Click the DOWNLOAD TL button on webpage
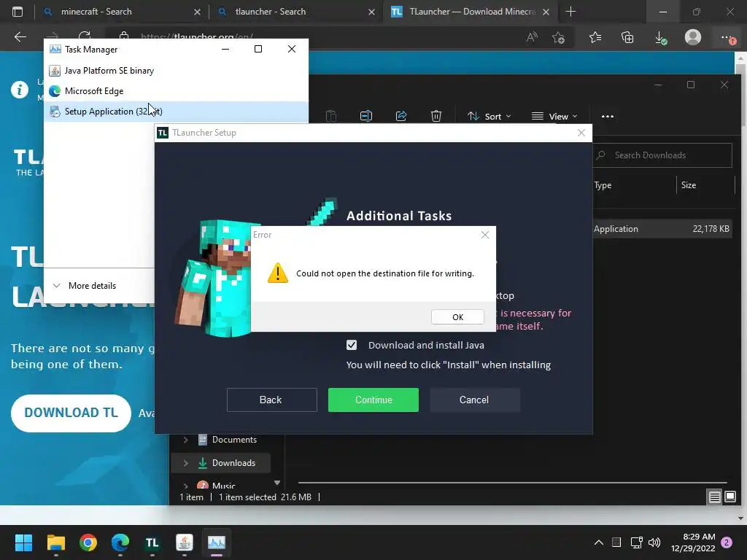This screenshot has width=747, height=560. pos(71,413)
